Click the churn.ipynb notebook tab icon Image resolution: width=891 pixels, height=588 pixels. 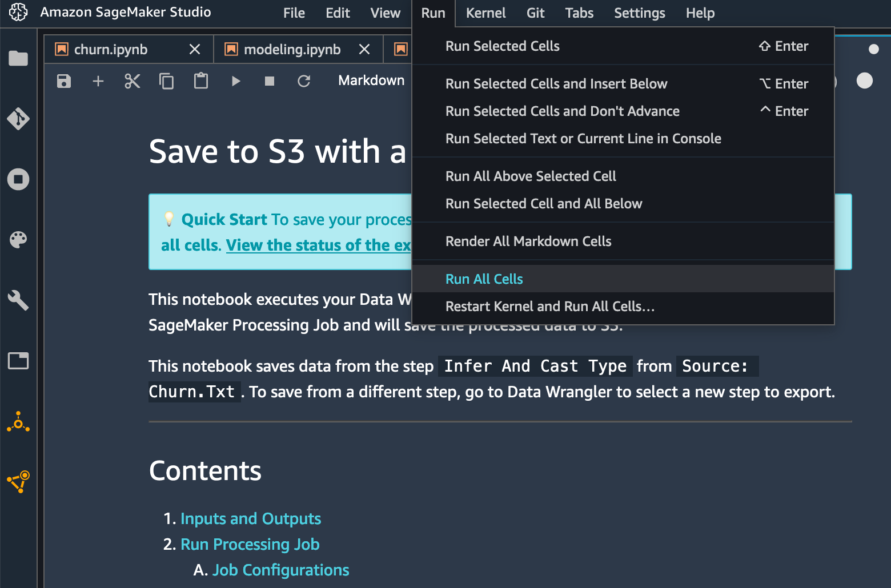[62, 49]
